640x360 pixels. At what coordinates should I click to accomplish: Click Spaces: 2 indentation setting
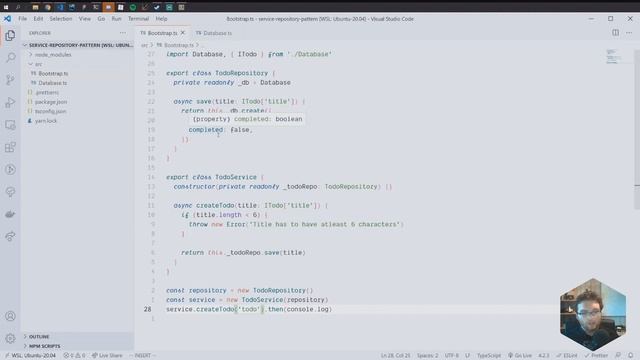click(x=427, y=356)
